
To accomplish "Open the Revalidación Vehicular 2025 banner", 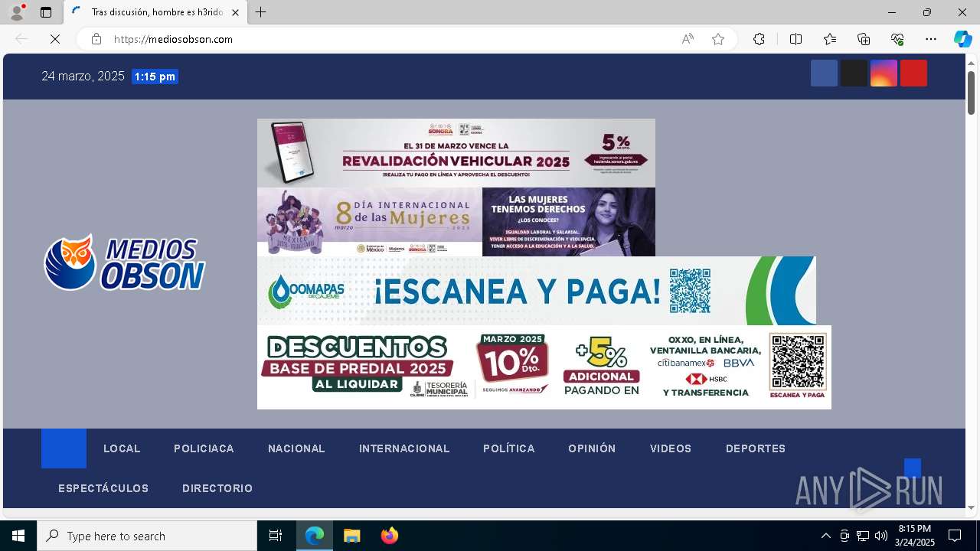I will [x=456, y=153].
